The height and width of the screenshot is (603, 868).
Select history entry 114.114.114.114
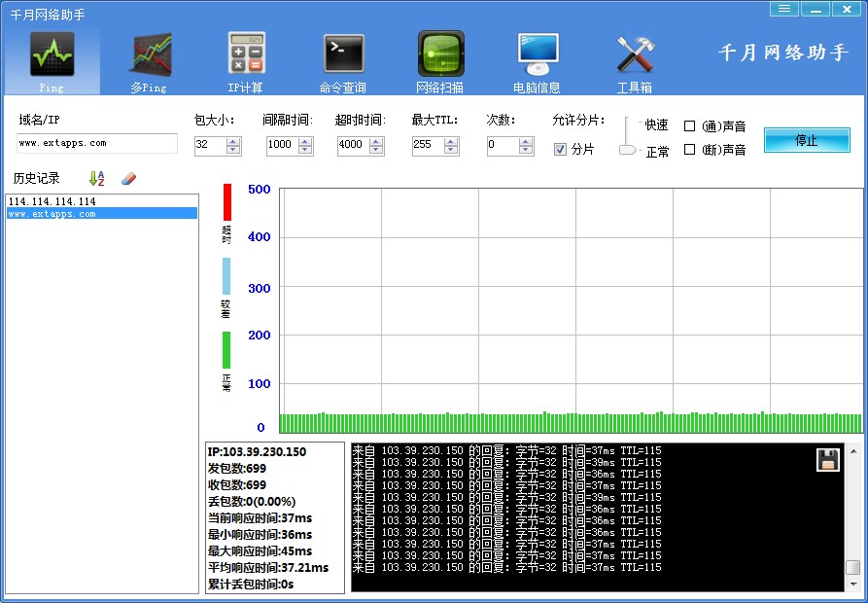click(x=102, y=201)
